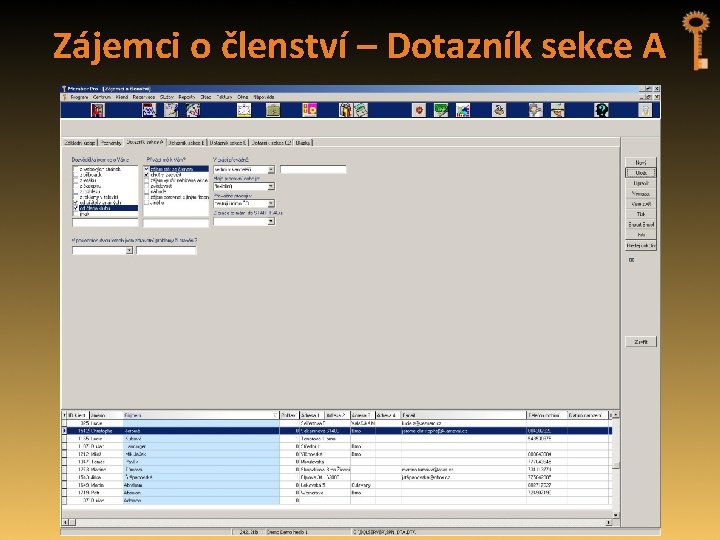Screen dimensions: 720x540
Task: Click the Upravit button
Action: pos(641,183)
